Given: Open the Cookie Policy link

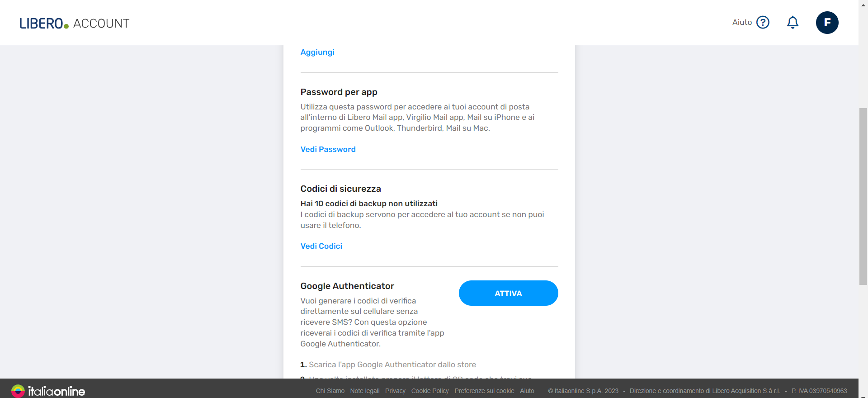Looking at the screenshot, I should click(430, 391).
